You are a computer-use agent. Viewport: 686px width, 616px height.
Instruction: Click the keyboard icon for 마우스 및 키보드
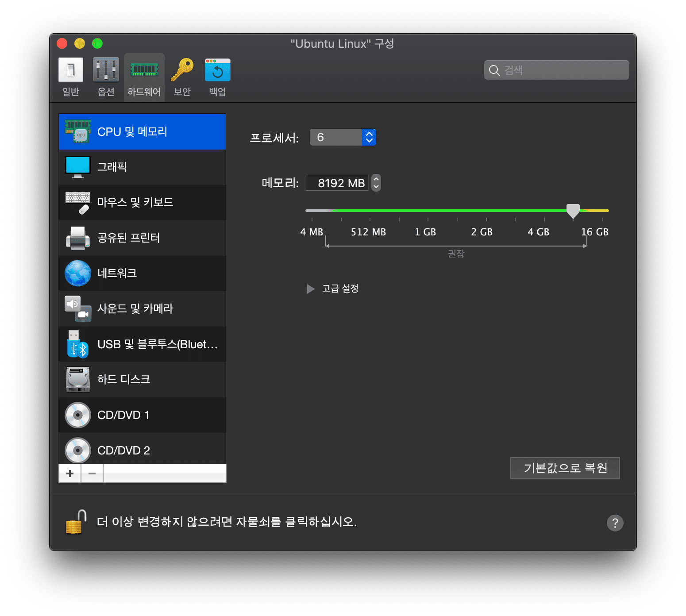click(x=78, y=203)
